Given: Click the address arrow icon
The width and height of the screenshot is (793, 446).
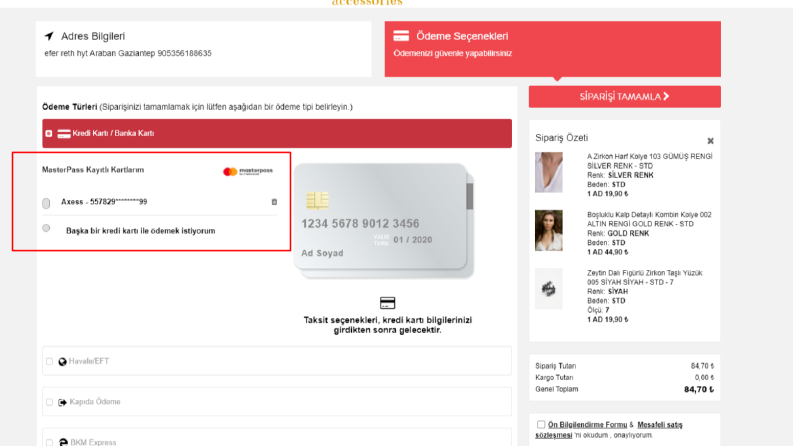Looking at the screenshot, I should (49, 36).
